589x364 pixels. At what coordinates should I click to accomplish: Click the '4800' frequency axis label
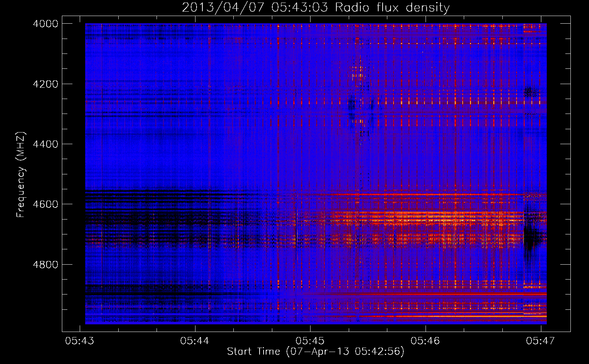46,265
